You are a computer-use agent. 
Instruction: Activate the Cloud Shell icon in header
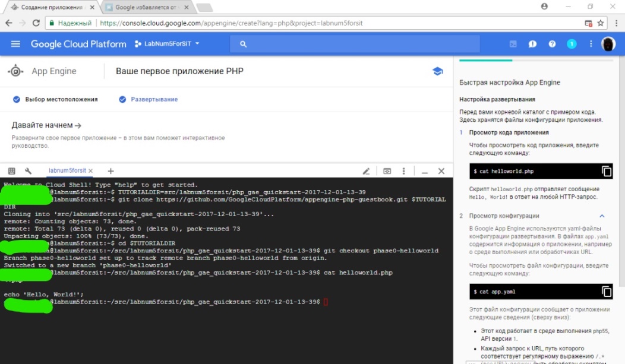pos(513,44)
